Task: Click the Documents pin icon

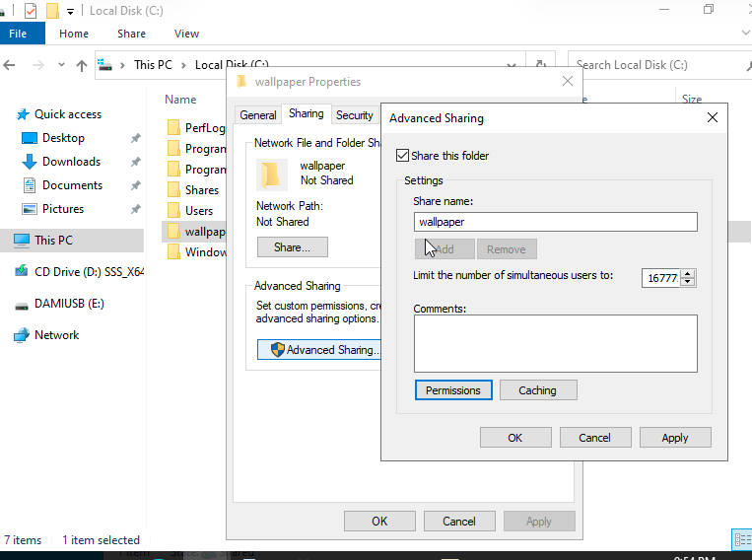Action: point(136,185)
